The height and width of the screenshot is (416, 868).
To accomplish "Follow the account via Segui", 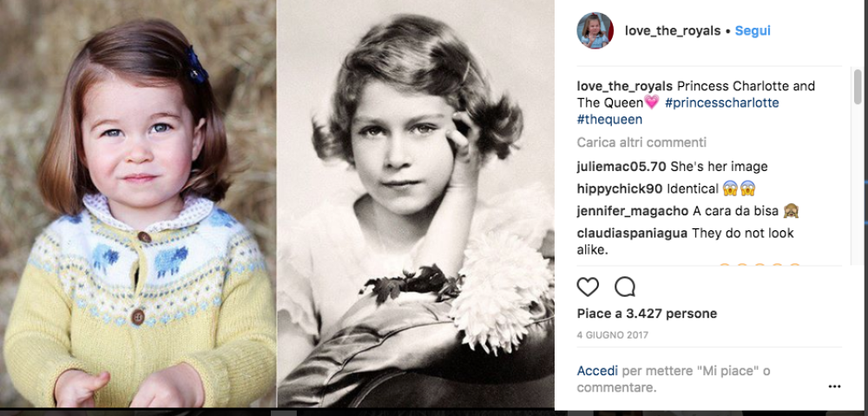I will [753, 30].
